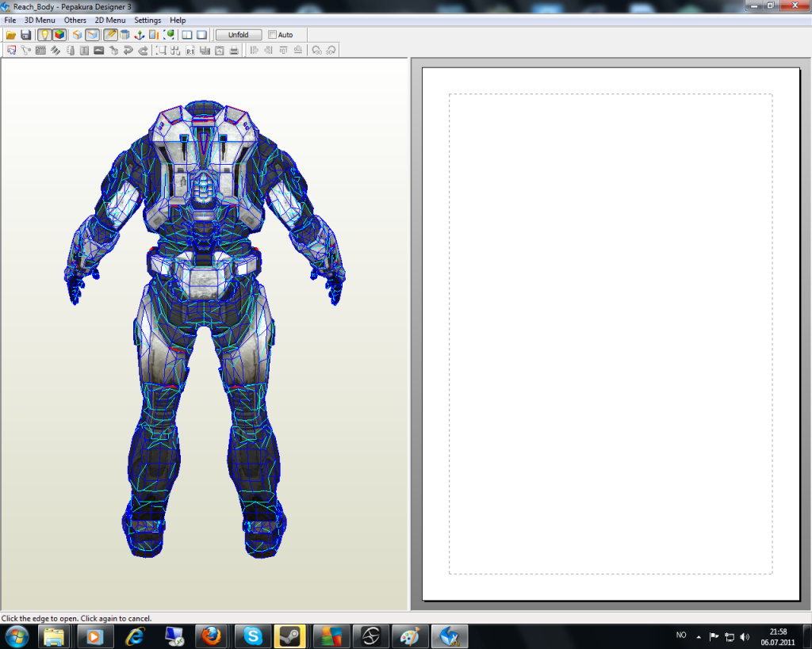Viewport: 812px width, 649px height.
Task: Show both 3D and 2D windows icon
Action: point(187,35)
